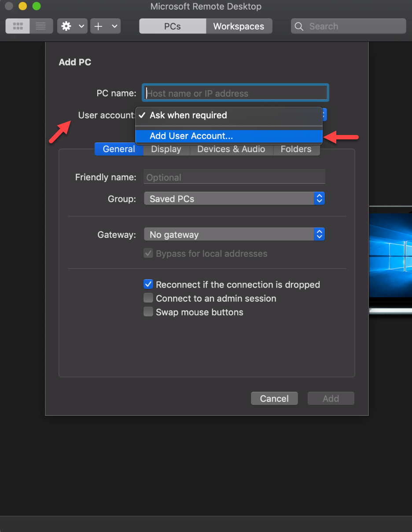The height and width of the screenshot is (532, 412).
Task: Click the Windows PC thumbnail behind dialog
Action: 390,261
